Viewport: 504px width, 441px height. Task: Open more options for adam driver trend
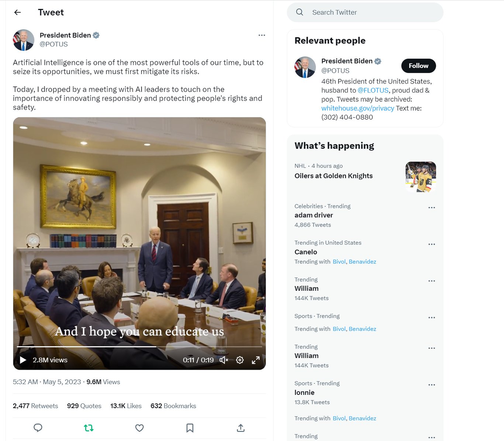[432, 208]
